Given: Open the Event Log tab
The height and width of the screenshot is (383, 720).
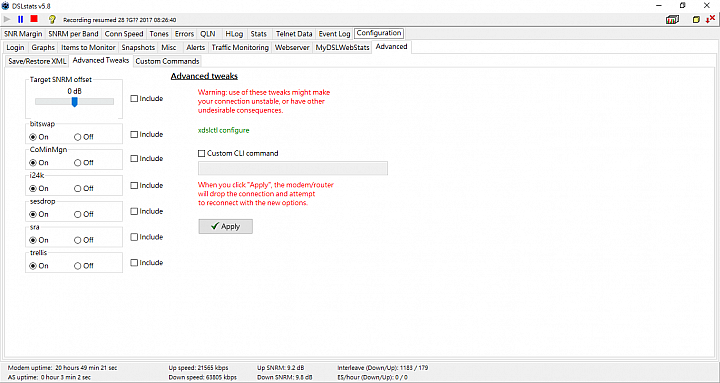Looking at the screenshot, I should click(335, 34).
